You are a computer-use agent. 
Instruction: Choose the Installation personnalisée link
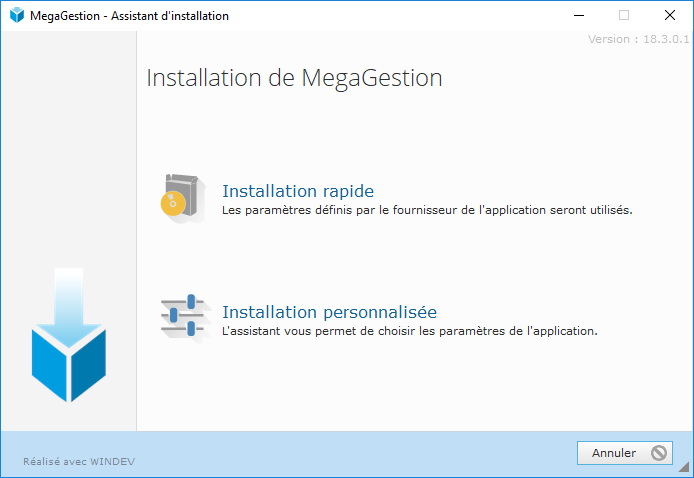(329, 312)
